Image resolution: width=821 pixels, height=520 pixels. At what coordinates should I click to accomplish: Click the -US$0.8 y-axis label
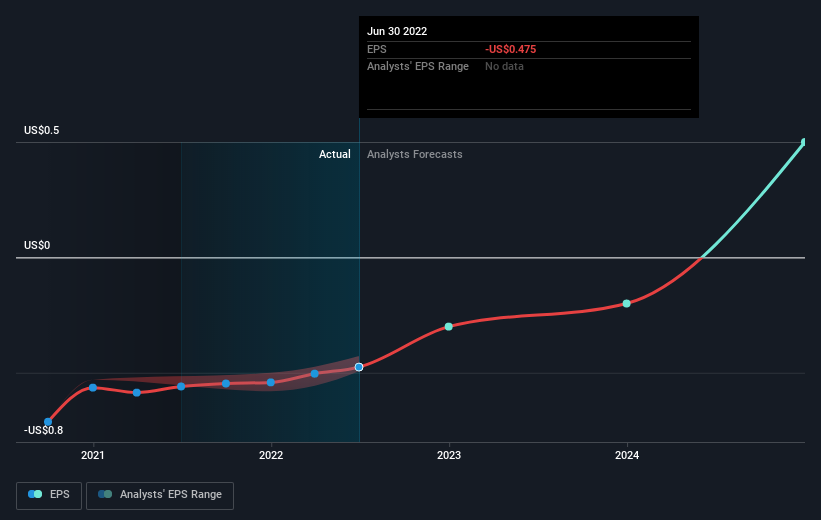tap(43, 430)
